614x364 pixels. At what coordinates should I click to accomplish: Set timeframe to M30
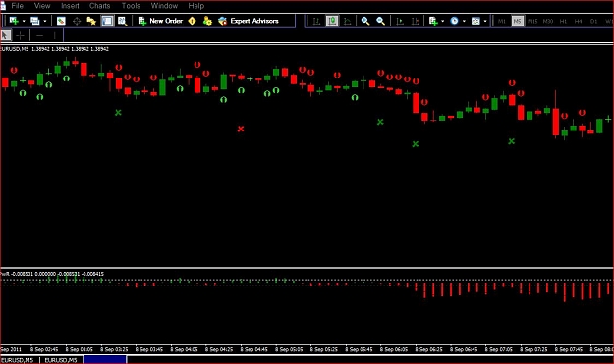[548, 21]
